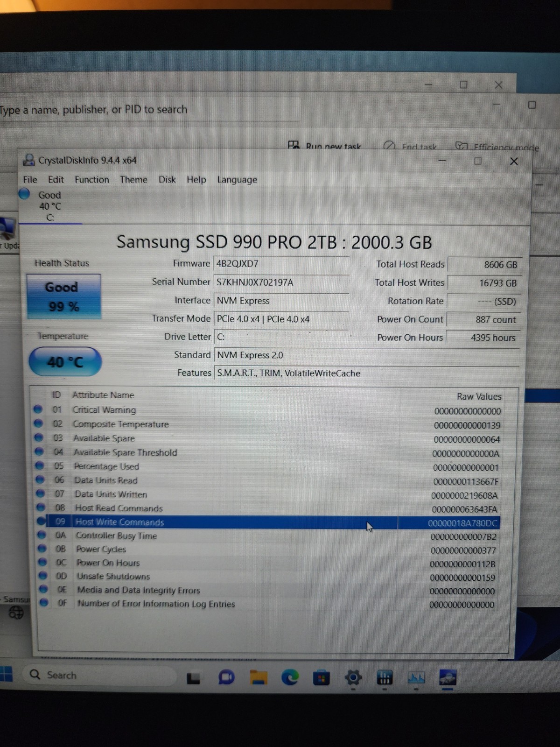Open the Settings gear taskbar icon
The width and height of the screenshot is (560, 747).
[353, 677]
